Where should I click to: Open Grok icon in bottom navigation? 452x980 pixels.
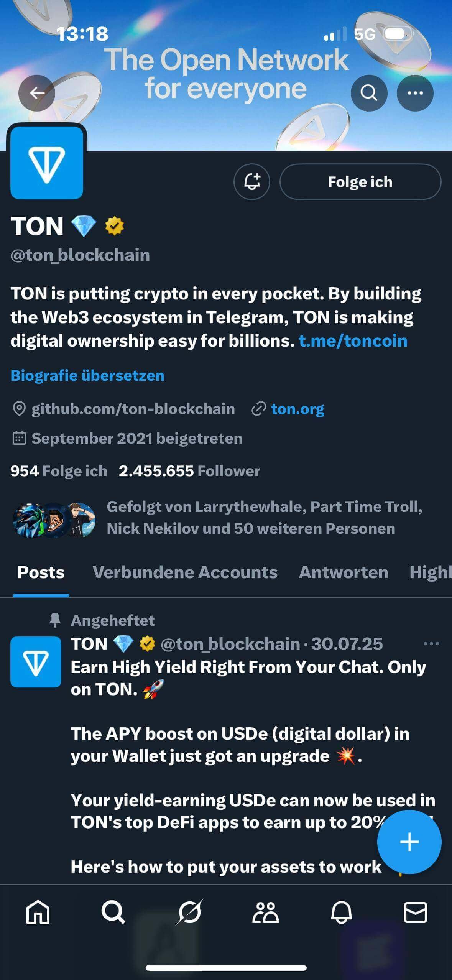(189, 912)
